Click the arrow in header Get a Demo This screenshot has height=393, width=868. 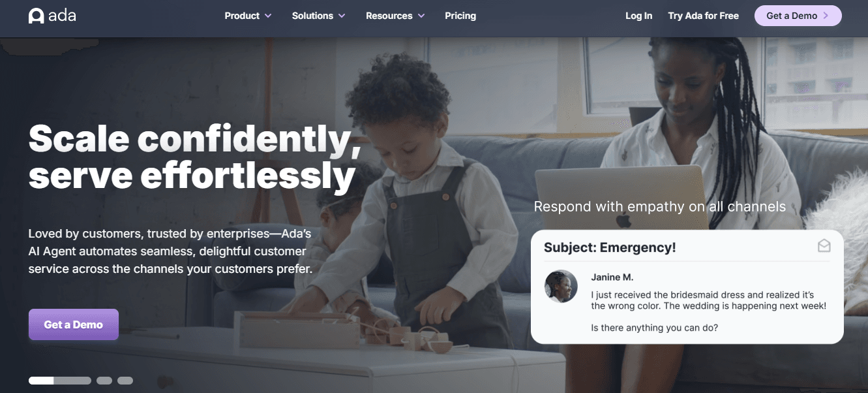826,16
